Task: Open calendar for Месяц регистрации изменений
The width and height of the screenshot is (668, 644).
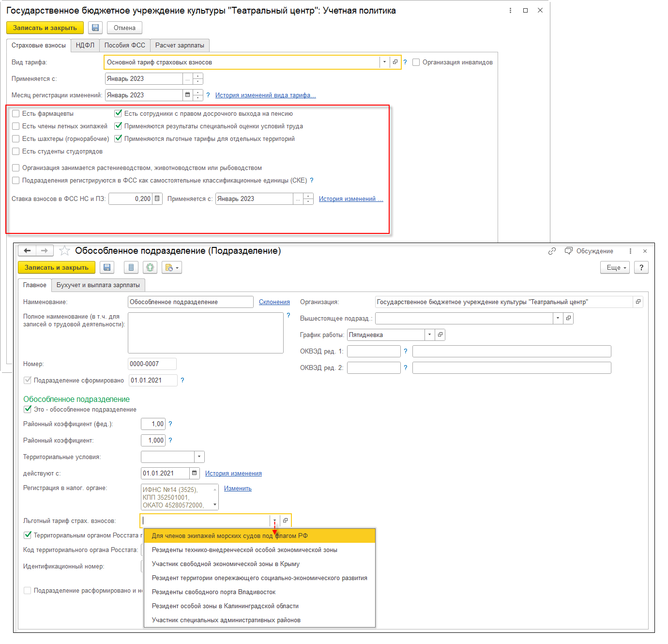Action: point(187,95)
